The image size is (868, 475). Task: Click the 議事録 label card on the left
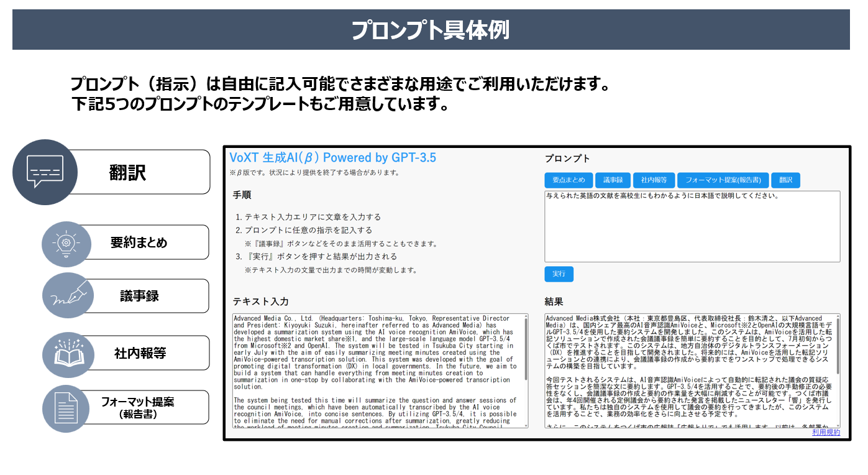tap(139, 296)
